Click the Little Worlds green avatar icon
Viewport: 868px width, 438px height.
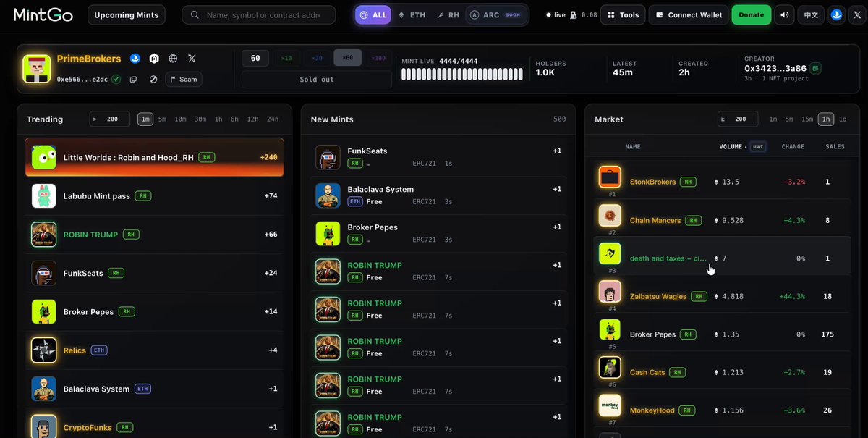[x=44, y=157]
